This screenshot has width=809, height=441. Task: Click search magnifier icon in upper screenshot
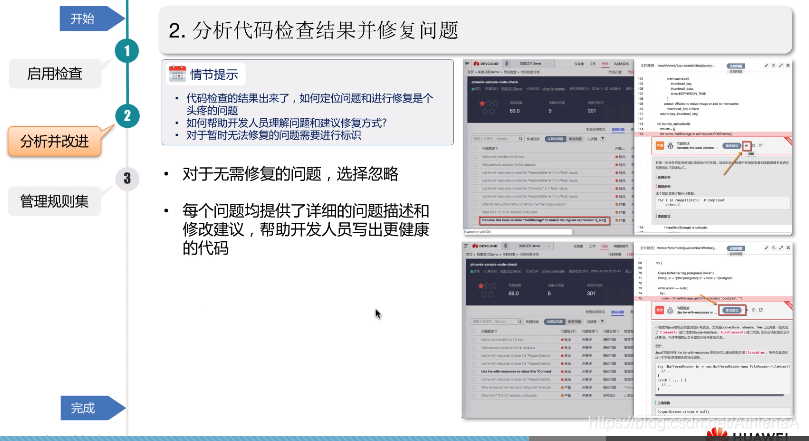pyautogui.click(x=520, y=139)
